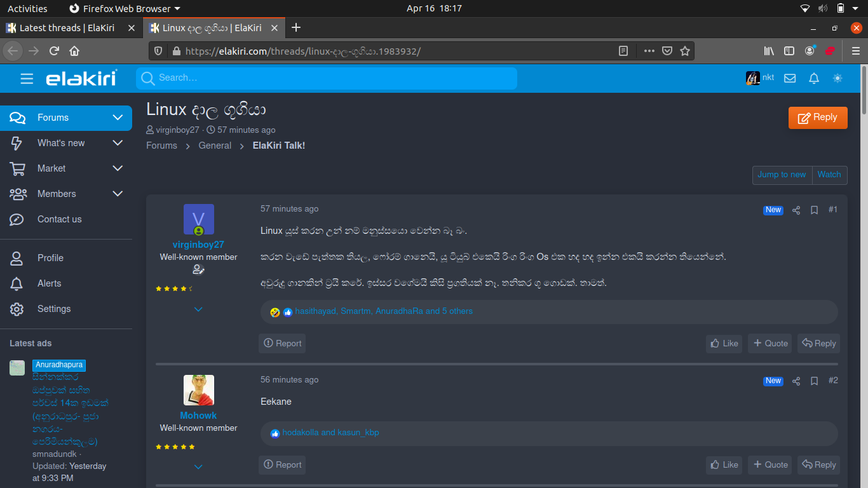
Task: Open the top bar clock calendar
Action: click(434, 8)
